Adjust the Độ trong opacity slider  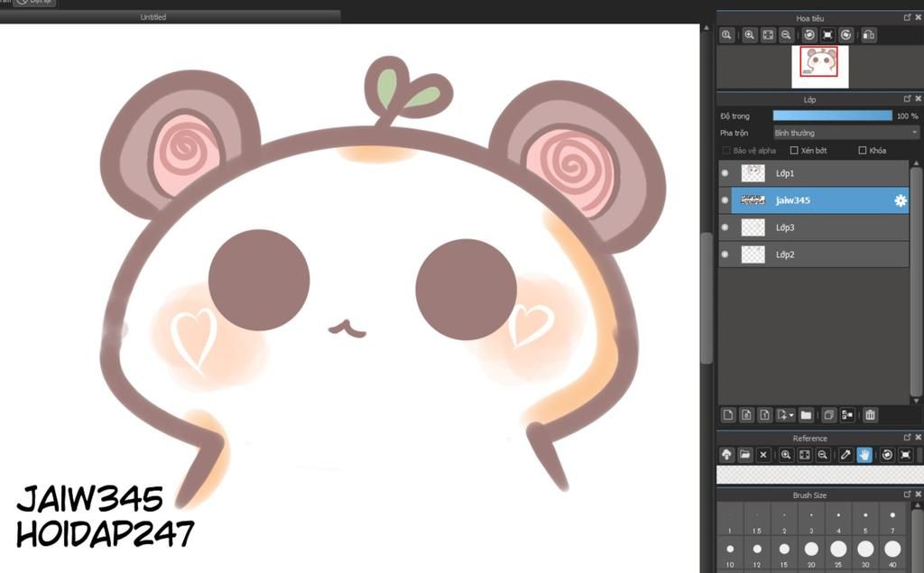(x=833, y=116)
